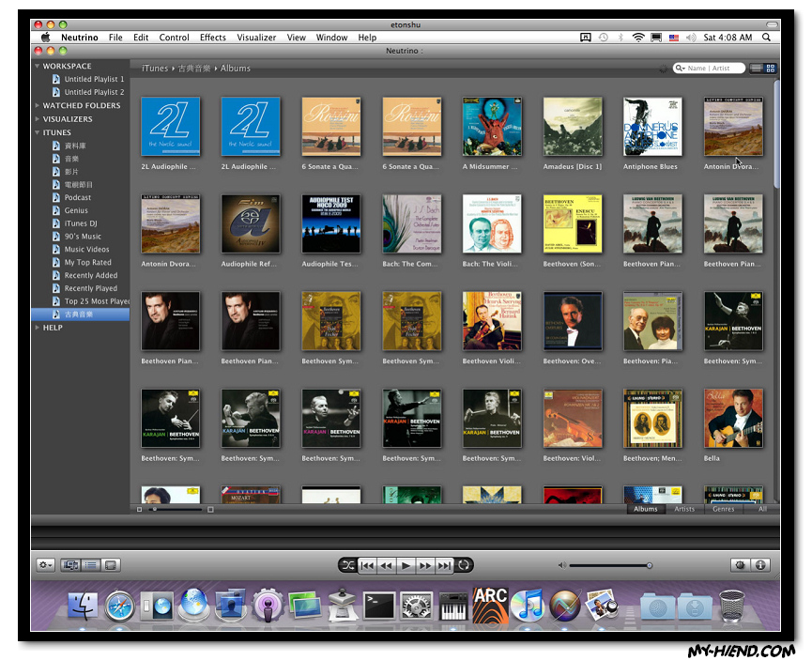Open iTunes from the dock

(x=528, y=606)
